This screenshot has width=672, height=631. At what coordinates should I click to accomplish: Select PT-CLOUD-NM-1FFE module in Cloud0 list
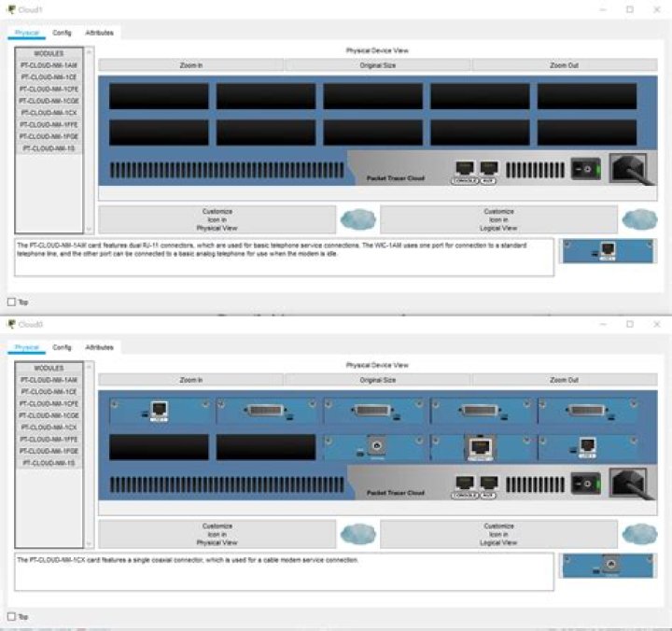tap(49, 440)
